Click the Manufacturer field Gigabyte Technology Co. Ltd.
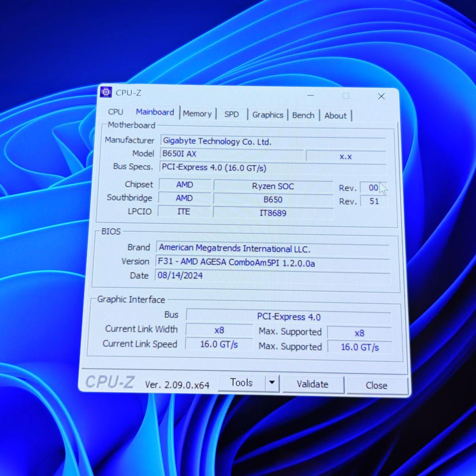The height and width of the screenshot is (476, 476). [273, 142]
